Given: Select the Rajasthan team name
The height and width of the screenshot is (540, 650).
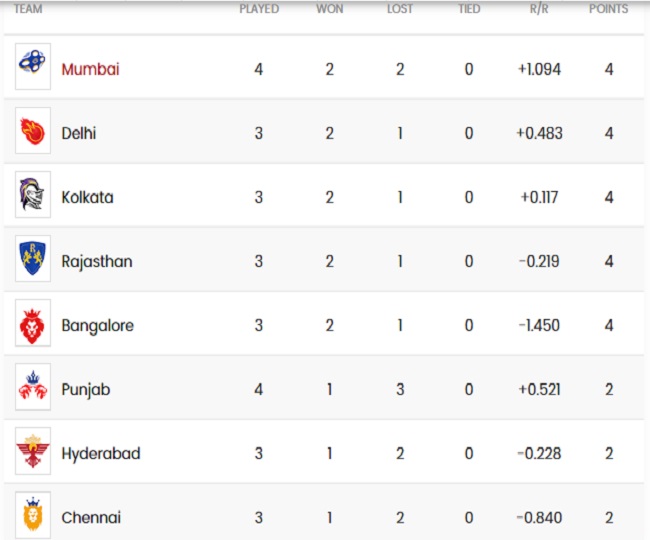Looking at the screenshot, I should click(x=97, y=262).
